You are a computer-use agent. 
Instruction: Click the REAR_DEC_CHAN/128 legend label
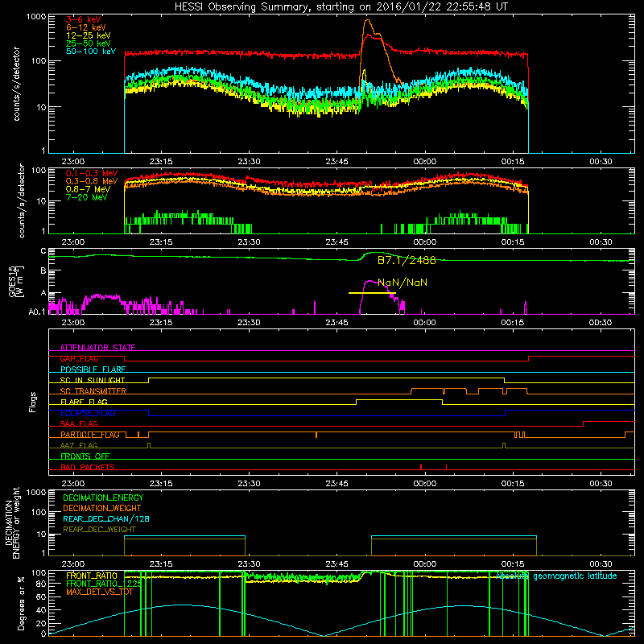click(106, 519)
